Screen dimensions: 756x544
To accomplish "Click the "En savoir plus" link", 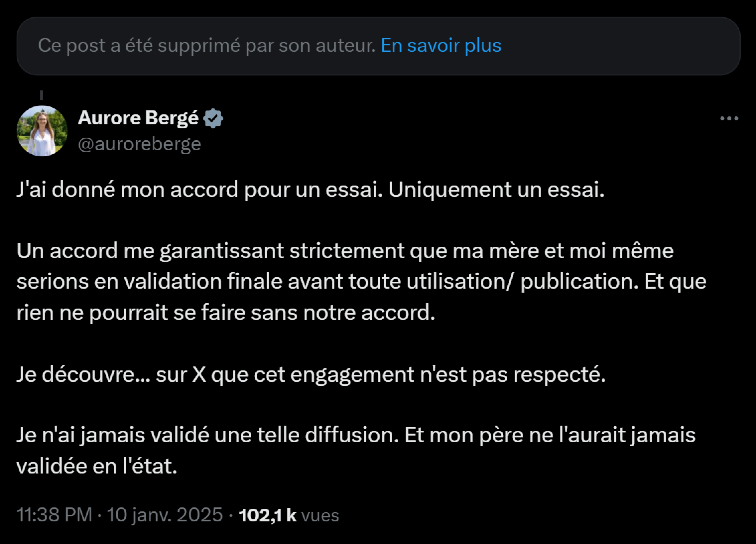I will pos(441,45).
